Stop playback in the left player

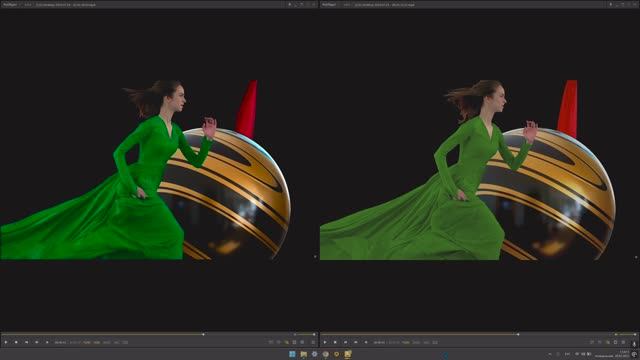click(x=16, y=342)
